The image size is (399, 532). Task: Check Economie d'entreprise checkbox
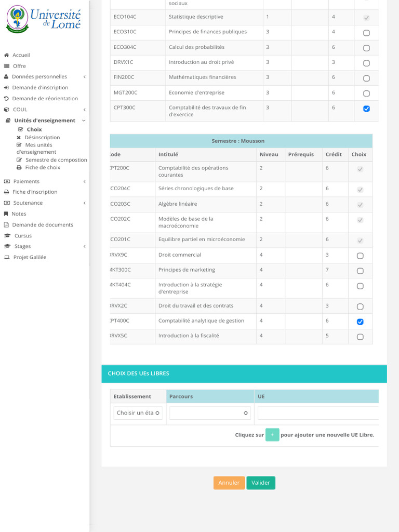pyautogui.click(x=366, y=94)
